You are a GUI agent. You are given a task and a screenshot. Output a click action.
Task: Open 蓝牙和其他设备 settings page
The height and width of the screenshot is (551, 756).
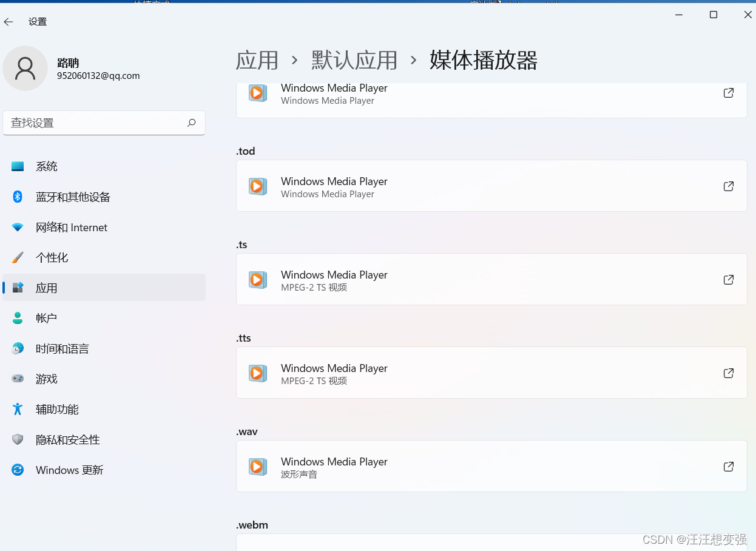pos(104,197)
